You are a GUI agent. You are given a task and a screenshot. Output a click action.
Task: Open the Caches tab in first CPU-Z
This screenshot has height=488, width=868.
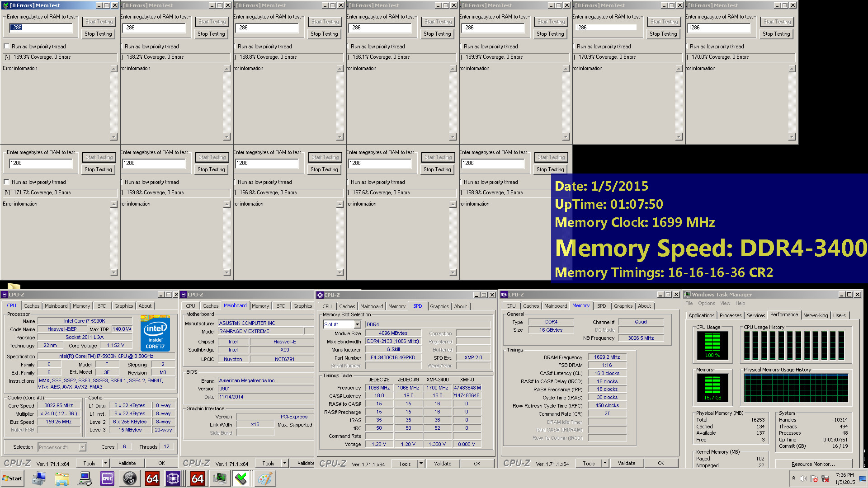(32, 306)
